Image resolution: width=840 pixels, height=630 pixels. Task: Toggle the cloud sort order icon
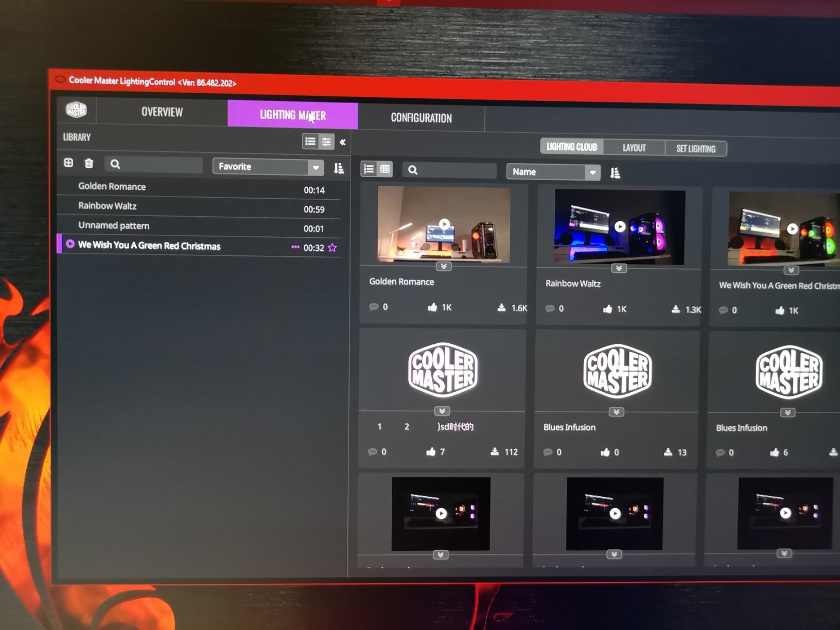click(x=615, y=173)
